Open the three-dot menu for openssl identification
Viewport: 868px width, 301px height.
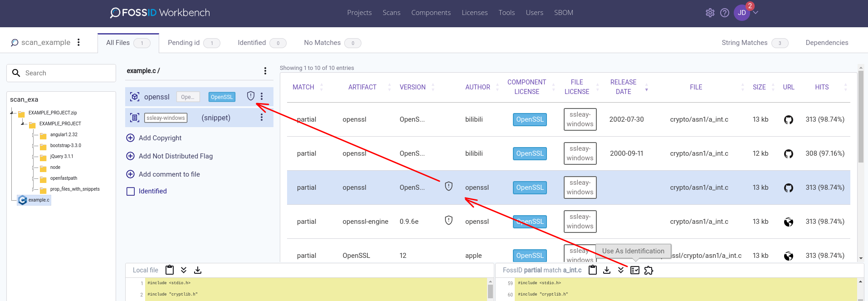262,96
